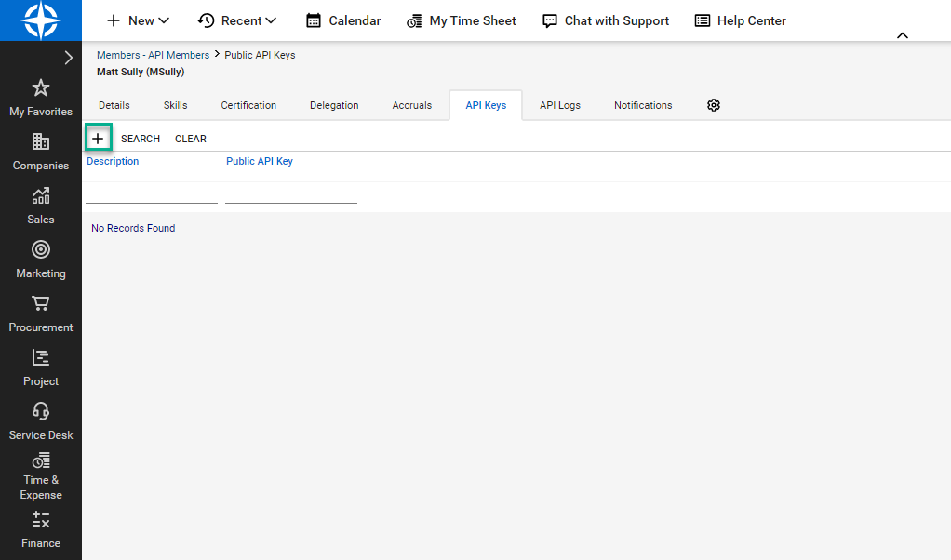Expand the left sidebar with chevron
Viewport: 951px width, 560px height.
coord(68,58)
